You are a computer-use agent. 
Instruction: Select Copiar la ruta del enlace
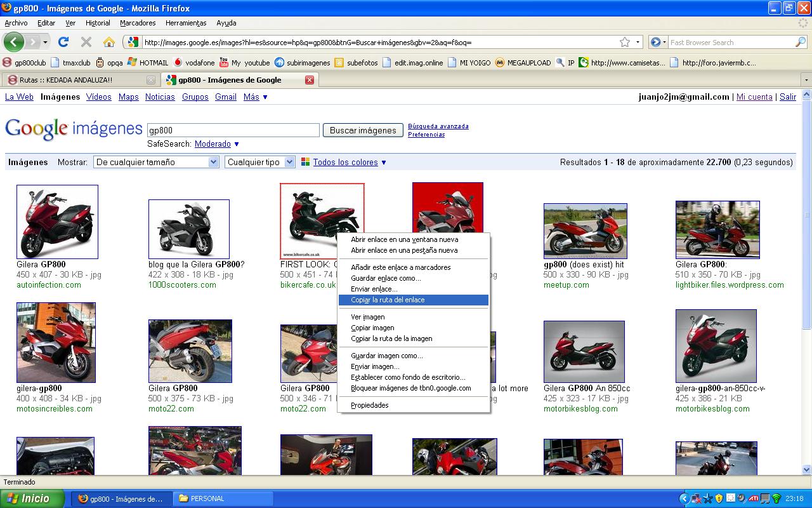414,300
